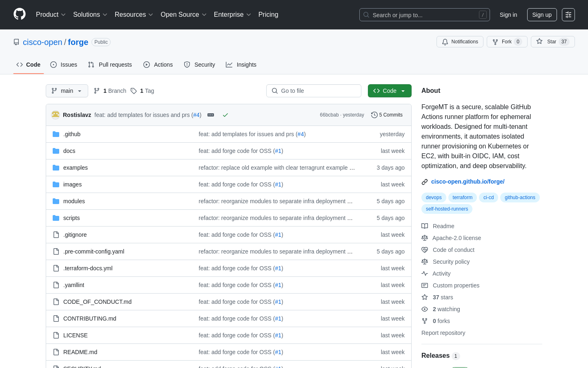Screen dimensions: 588x368
Task: Click the GitHub logo icon
Action: 20,14
